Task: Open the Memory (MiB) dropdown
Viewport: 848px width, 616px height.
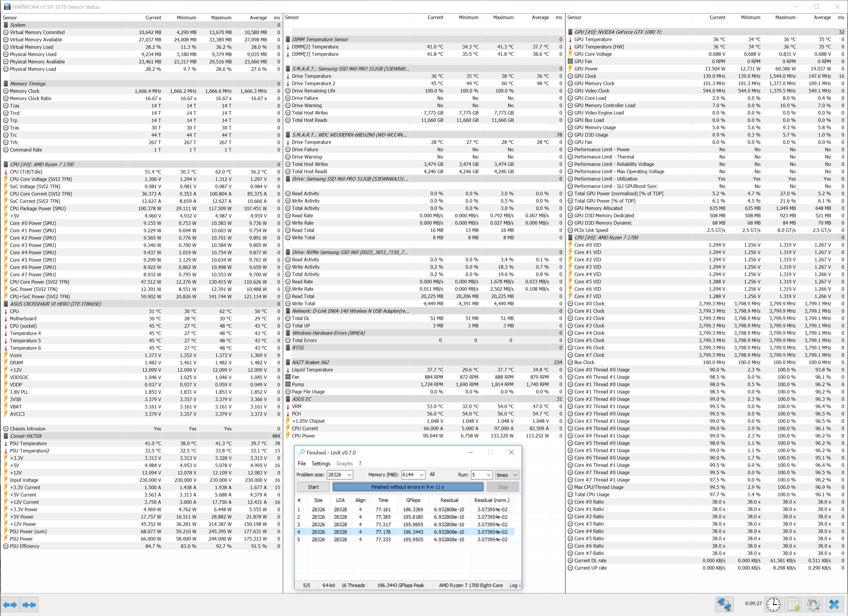Action: pyautogui.click(x=422, y=474)
